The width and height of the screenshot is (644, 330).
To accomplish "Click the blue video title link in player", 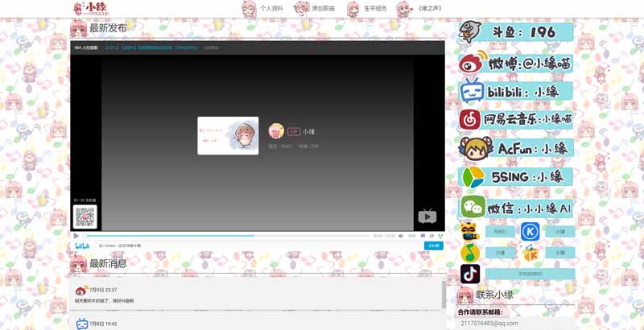I will tap(152, 47).
